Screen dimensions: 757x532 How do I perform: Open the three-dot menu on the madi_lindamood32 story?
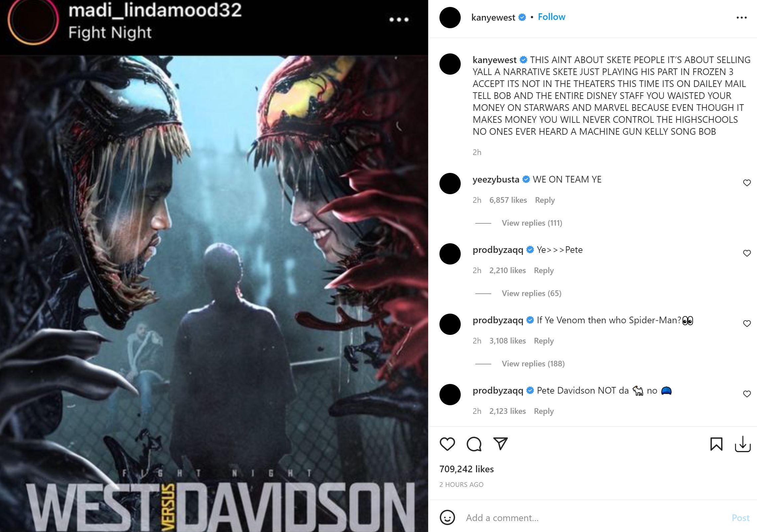coord(399,20)
